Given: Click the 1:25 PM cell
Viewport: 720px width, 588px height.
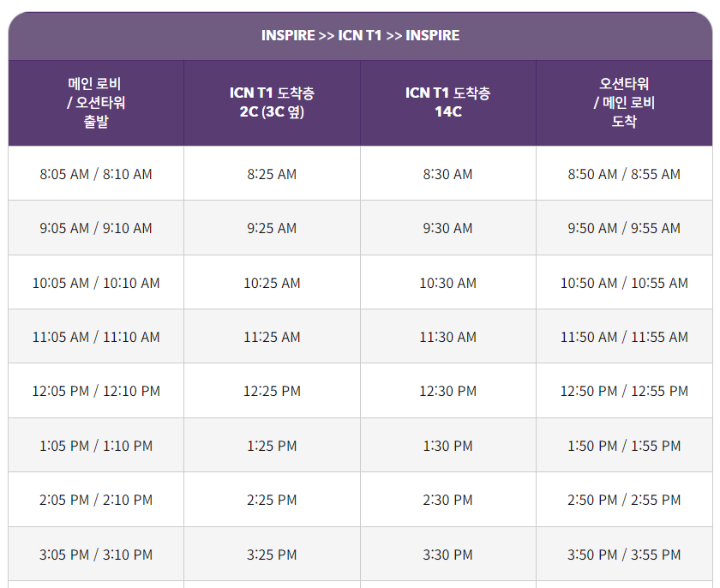Looking at the screenshot, I should [272, 445].
